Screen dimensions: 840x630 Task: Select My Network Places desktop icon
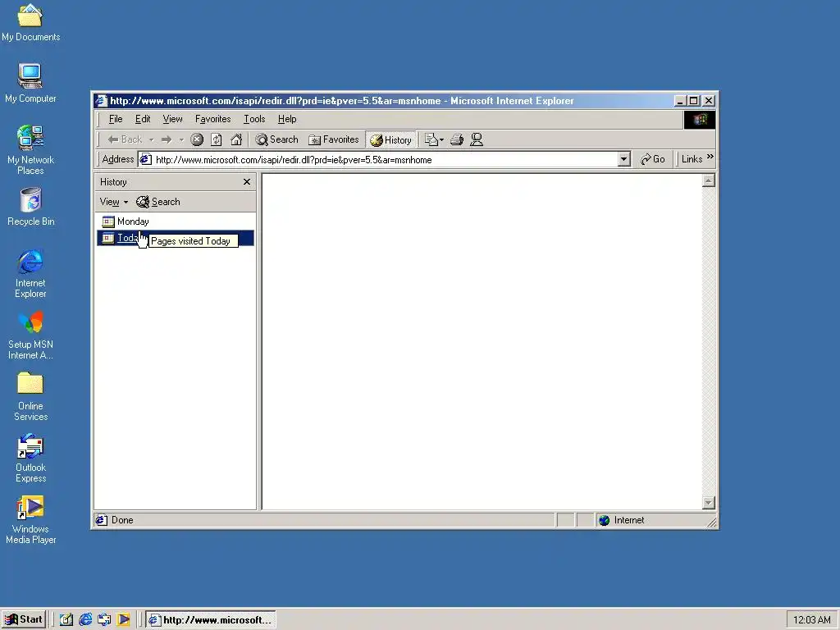pyautogui.click(x=30, y=150)
